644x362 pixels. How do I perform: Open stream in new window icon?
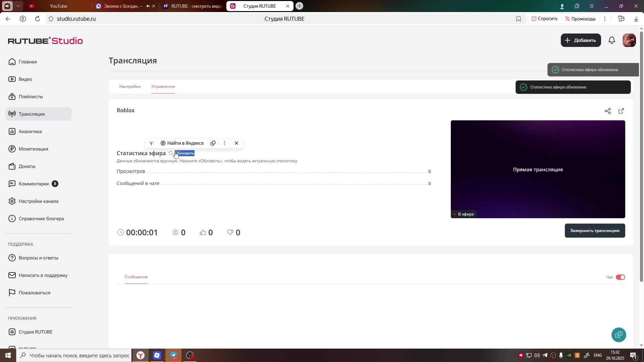pyautogui.click(x=621, y=111)
